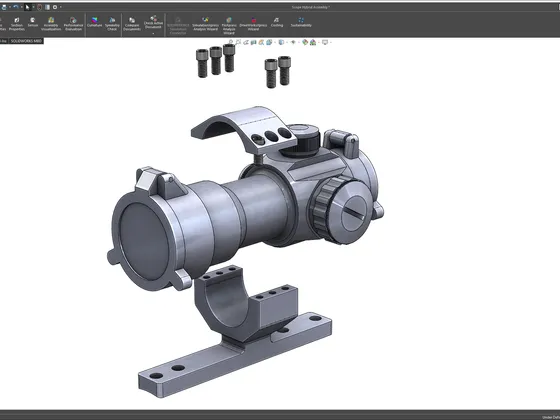The height and width of the screenshot is (420, 560).
Task: Click Zoom to Fit in heads-up toolbar
Action: (x=231, y=42)
